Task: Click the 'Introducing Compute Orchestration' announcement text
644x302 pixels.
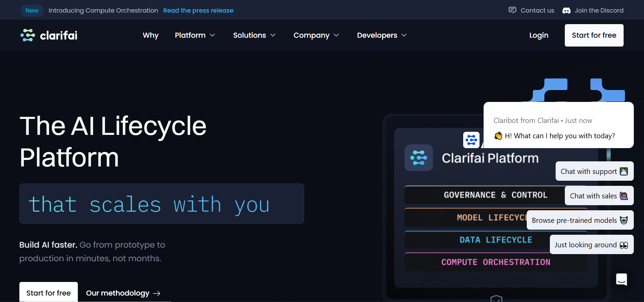Action: [x=103, y=11]
